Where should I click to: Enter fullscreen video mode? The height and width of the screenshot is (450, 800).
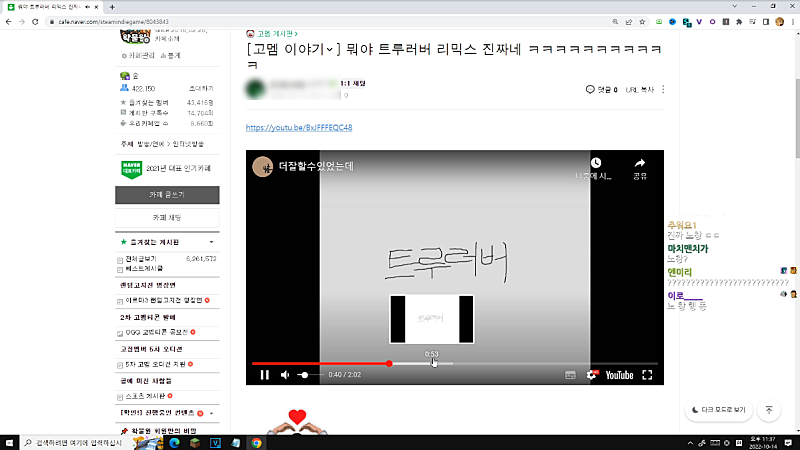tap(647, 375)
